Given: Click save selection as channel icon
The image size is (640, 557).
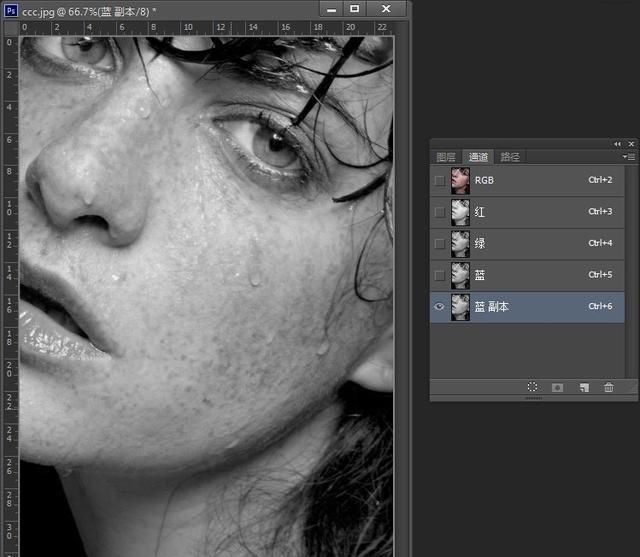Looking at the screenshot, I should [558, 387].
